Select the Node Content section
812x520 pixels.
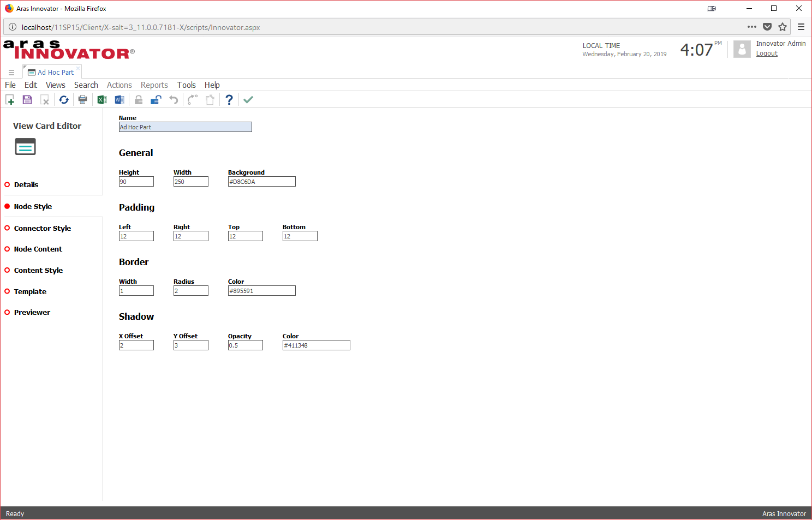click(38, 249)
